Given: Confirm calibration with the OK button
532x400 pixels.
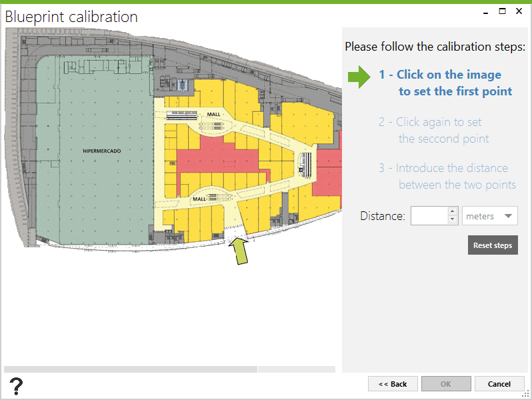Looking at the screenshot, I should (446, 384).
